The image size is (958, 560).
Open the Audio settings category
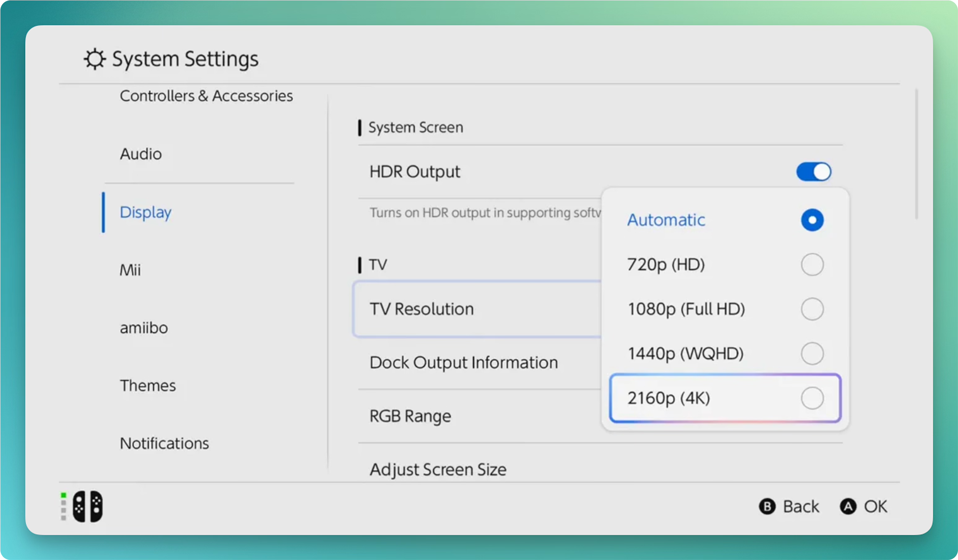coord(141,154)
